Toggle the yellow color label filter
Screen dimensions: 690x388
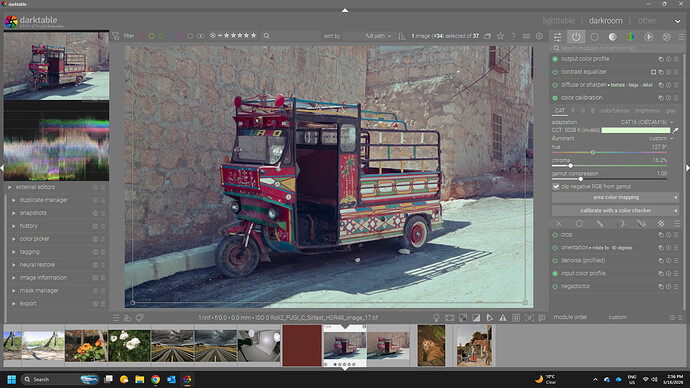tap(151, 36)
